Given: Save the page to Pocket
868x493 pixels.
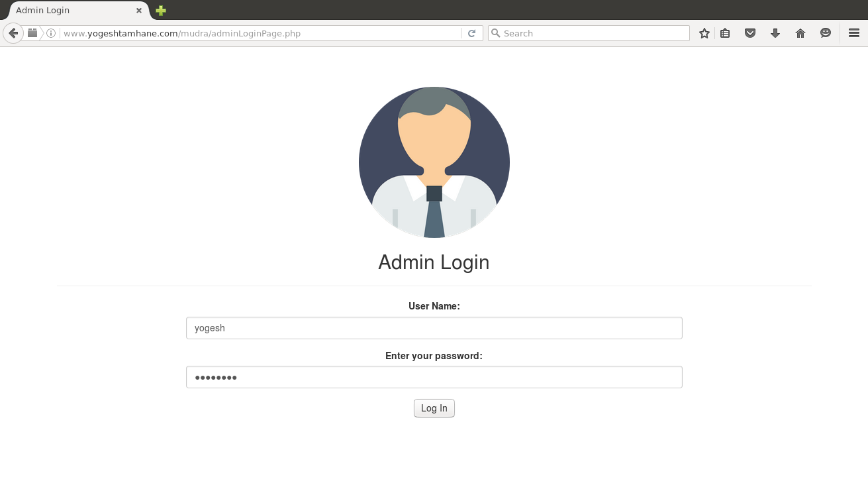Looking at the screenshot, I should tap(750, 33).
